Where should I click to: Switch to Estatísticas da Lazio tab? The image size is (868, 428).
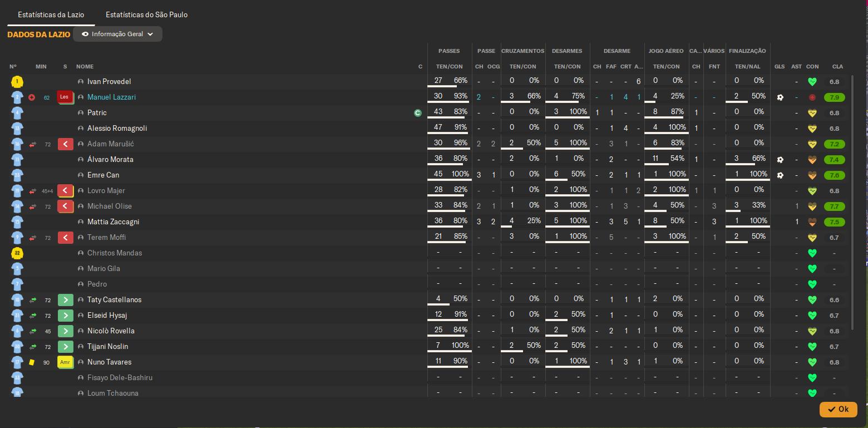point(51,14)
